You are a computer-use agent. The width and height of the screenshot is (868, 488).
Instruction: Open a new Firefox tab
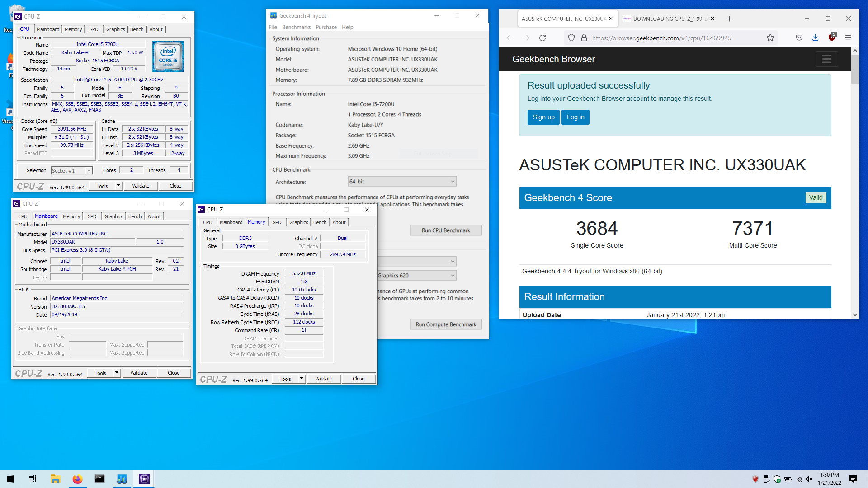pos(729,19)
